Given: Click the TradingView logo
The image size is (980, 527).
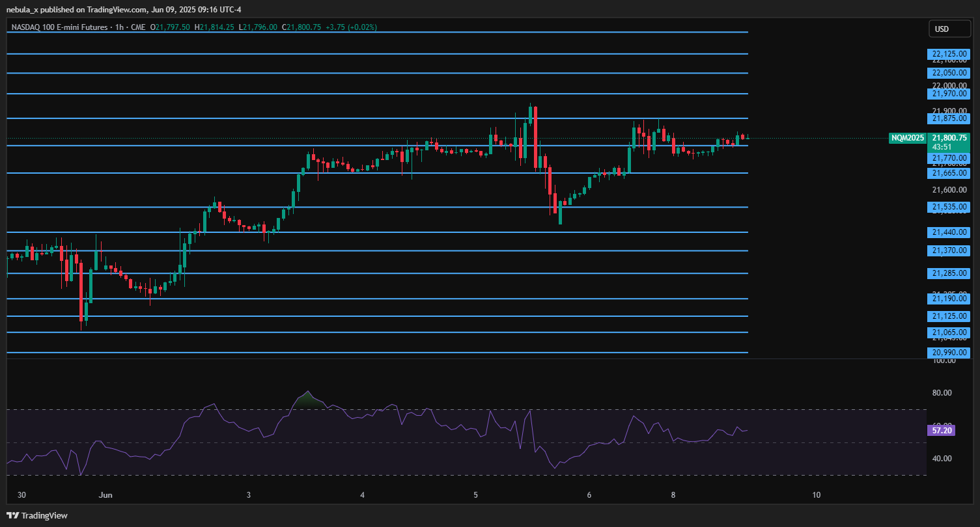Looking at the screenshot, I should click(x=37, y=515).
